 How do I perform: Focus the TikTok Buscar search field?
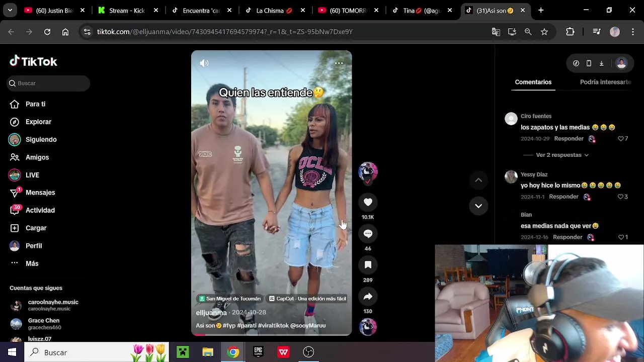[x=49, y=83]
